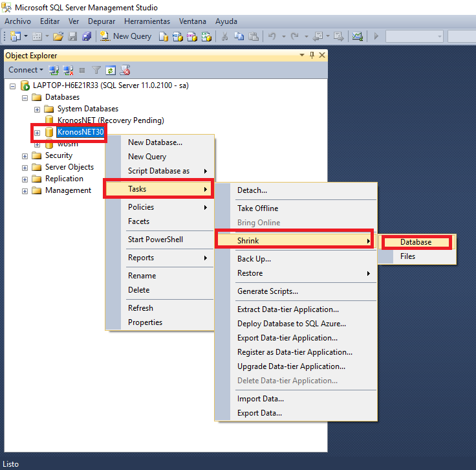The height and width of the screenshot is (470, 476).
Task: Open the Restore submenu
Action: coord(296,273)
